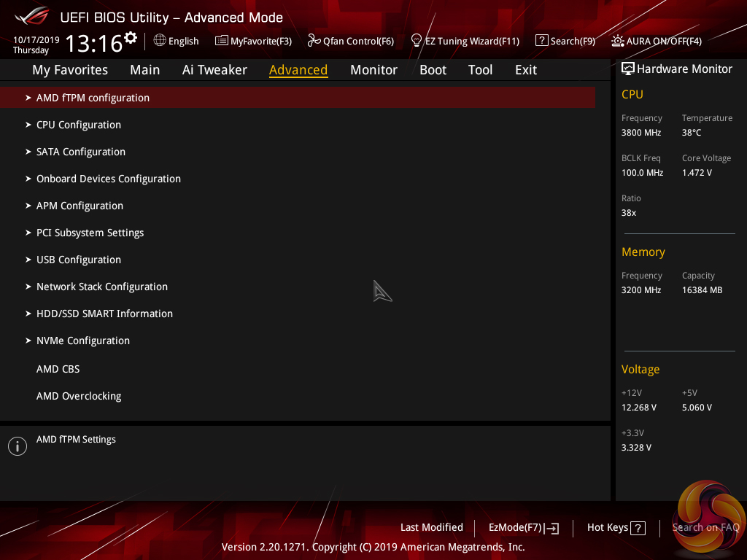Change language via English label
Screen dimensions: 747x560
pos(183,42)
